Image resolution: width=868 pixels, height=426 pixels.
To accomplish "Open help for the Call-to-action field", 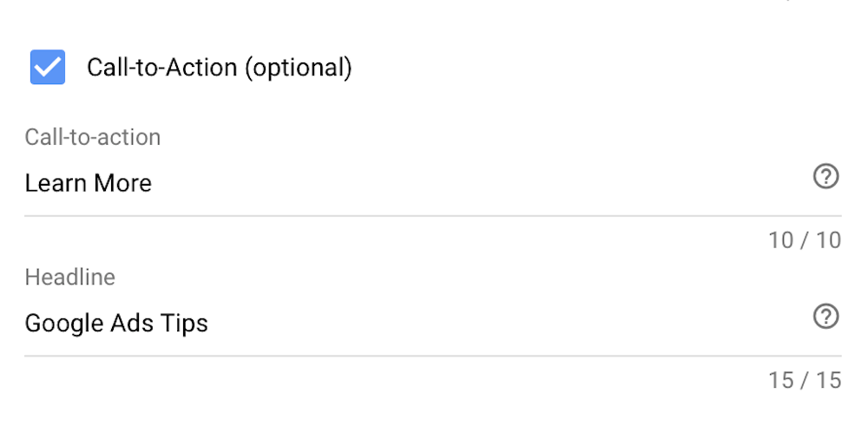I will (825, 177).
